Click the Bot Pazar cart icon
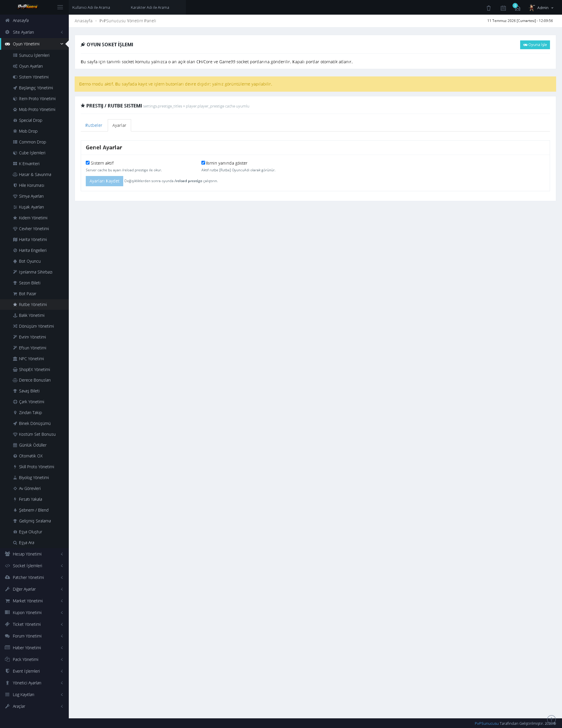 pos(15,294)
